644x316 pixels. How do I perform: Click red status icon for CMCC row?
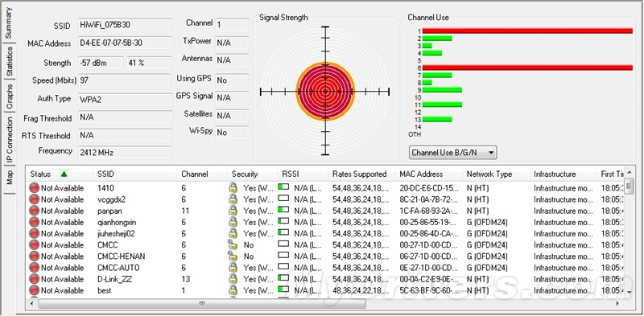(34, 245)
